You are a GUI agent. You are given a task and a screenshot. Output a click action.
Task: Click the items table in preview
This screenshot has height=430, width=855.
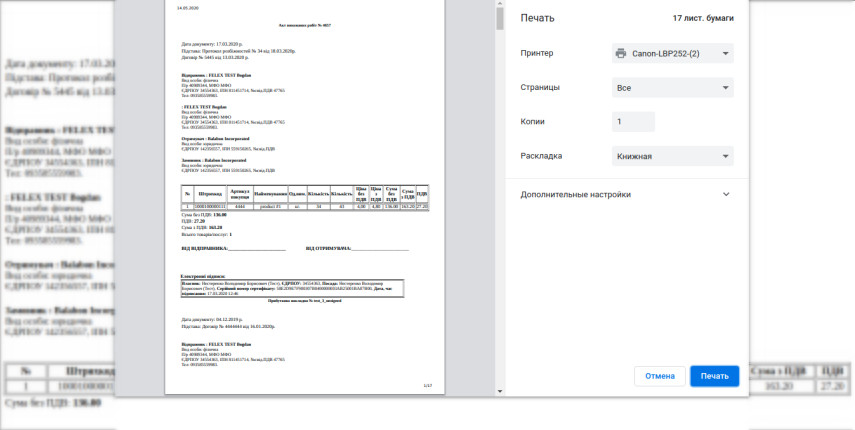click(304, 198)
